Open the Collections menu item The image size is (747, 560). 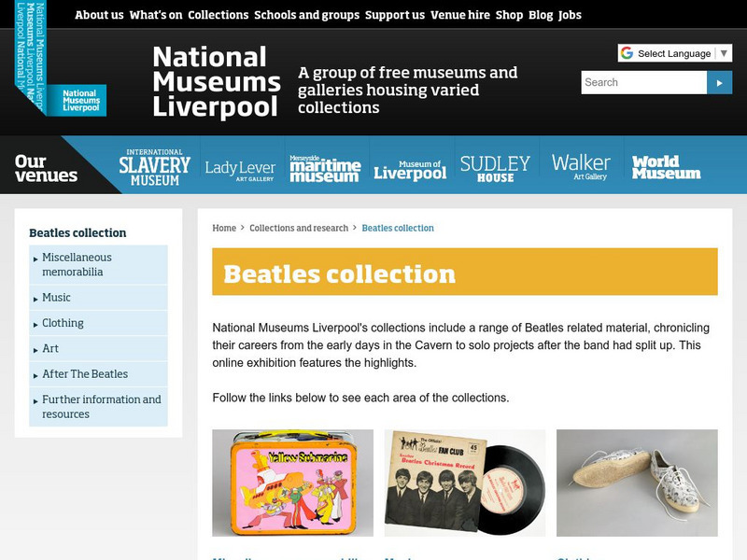(x=218, y=15)
